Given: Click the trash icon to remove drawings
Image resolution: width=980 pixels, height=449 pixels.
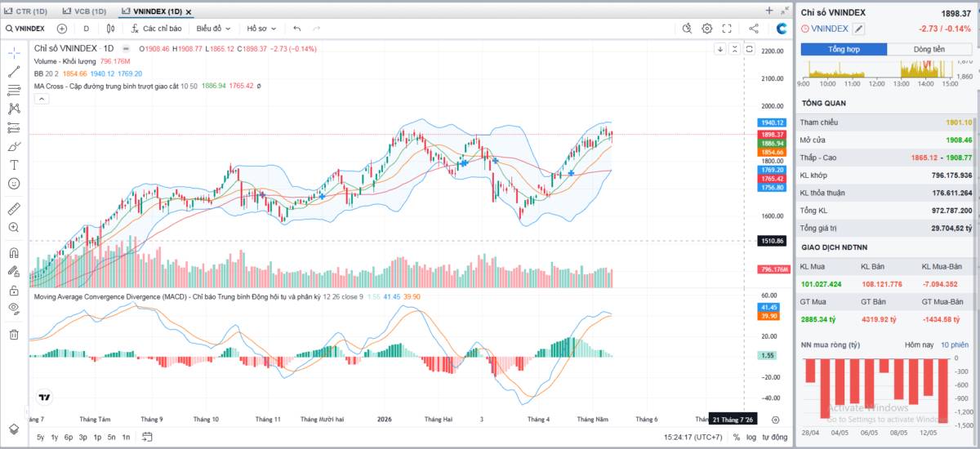Looking at the screenshot, I should [x=14, y=334].
